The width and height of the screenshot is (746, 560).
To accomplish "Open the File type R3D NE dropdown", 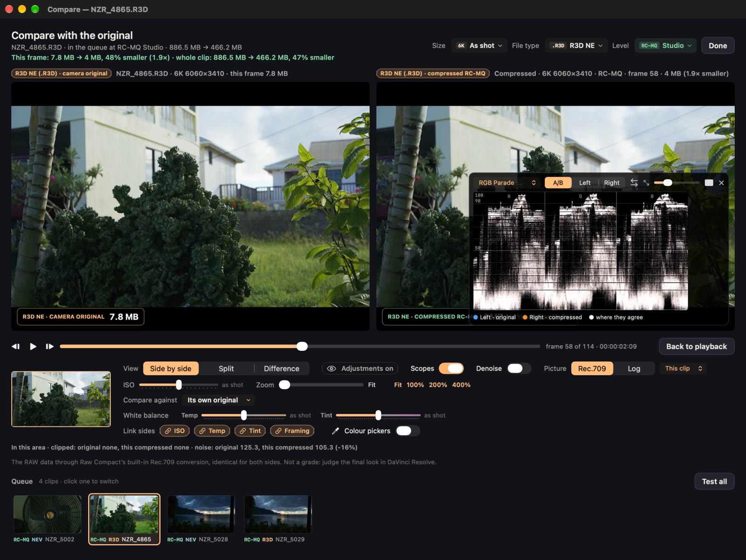I will tap(577, 46).
